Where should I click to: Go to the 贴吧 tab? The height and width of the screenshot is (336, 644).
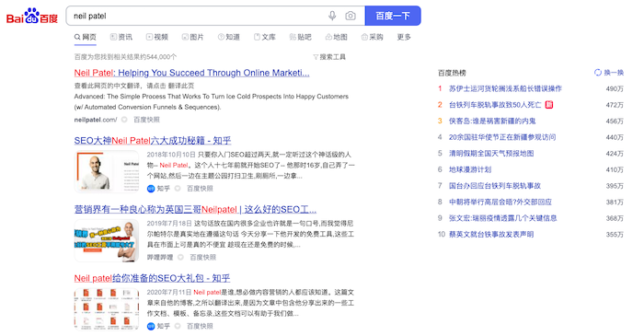point(300,37)
